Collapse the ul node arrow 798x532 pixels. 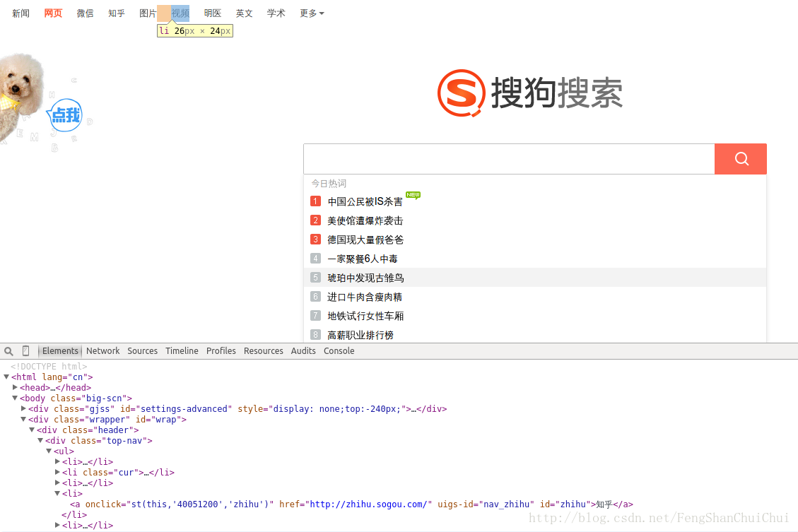[x=49, y=451]
